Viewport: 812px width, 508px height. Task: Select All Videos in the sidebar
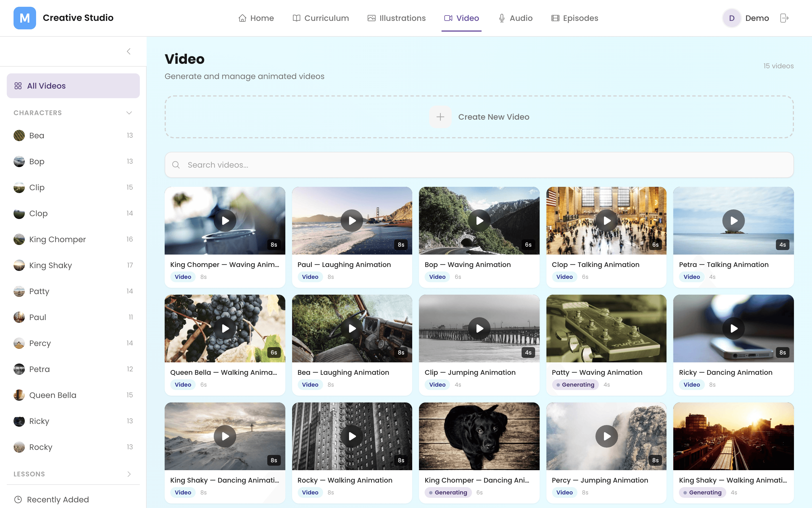coord(73,86)
